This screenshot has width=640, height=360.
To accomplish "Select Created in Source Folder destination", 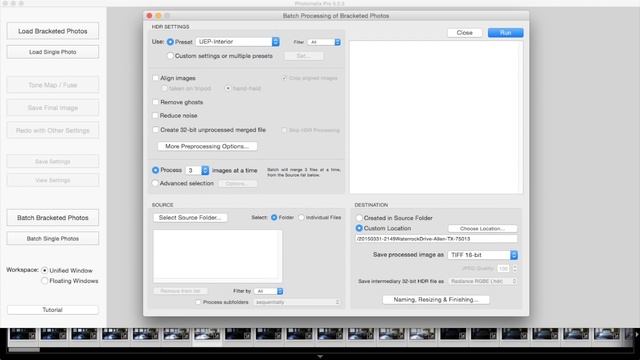I will tap(359, 218).
